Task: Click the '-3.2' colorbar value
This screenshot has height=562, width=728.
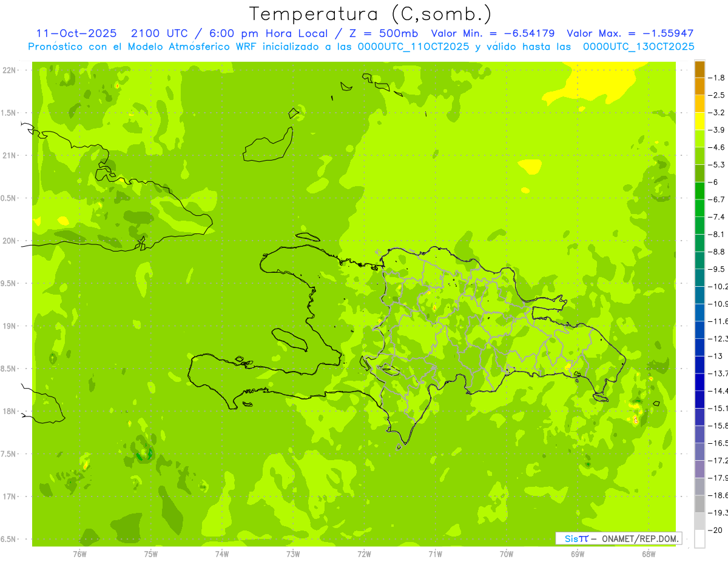Action: pos(718,113)
